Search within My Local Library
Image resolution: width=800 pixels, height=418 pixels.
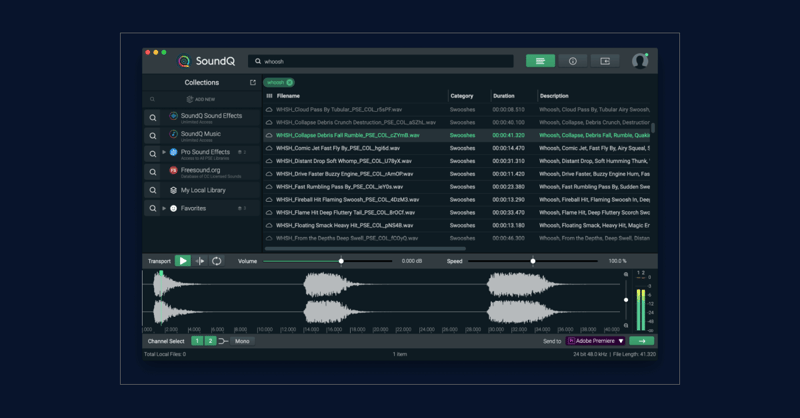point(153,190)
